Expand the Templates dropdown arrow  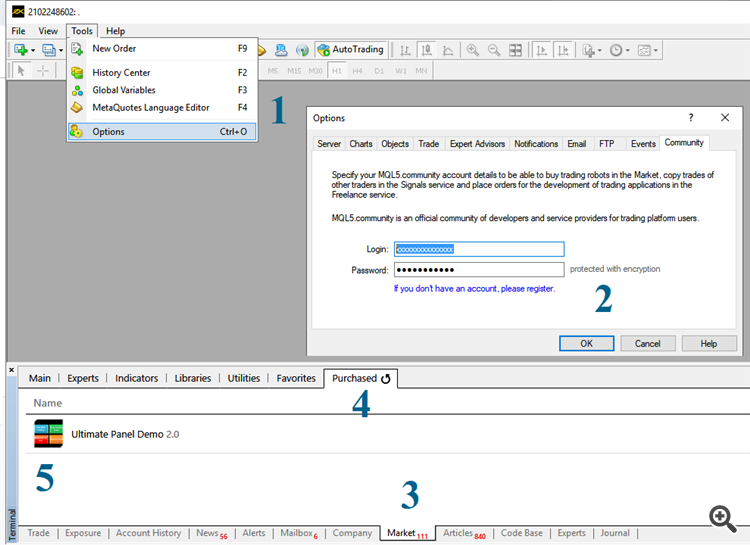(656, 50)
